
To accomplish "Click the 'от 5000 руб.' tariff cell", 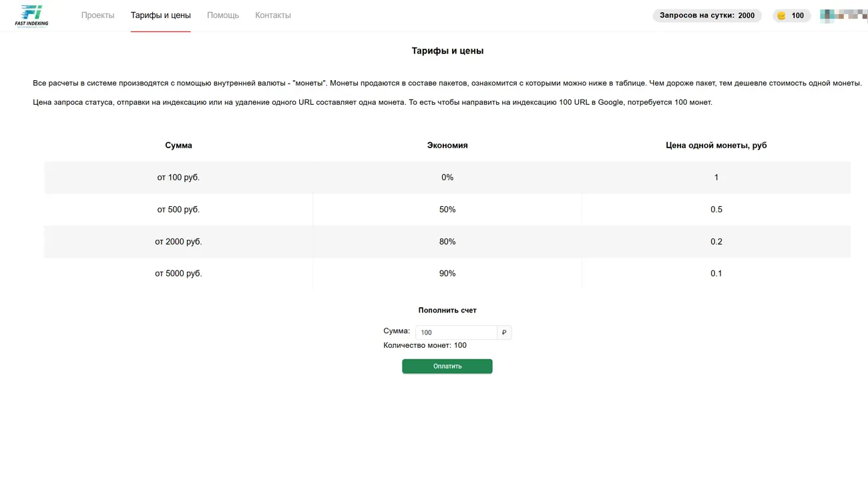I will point(178,274).
